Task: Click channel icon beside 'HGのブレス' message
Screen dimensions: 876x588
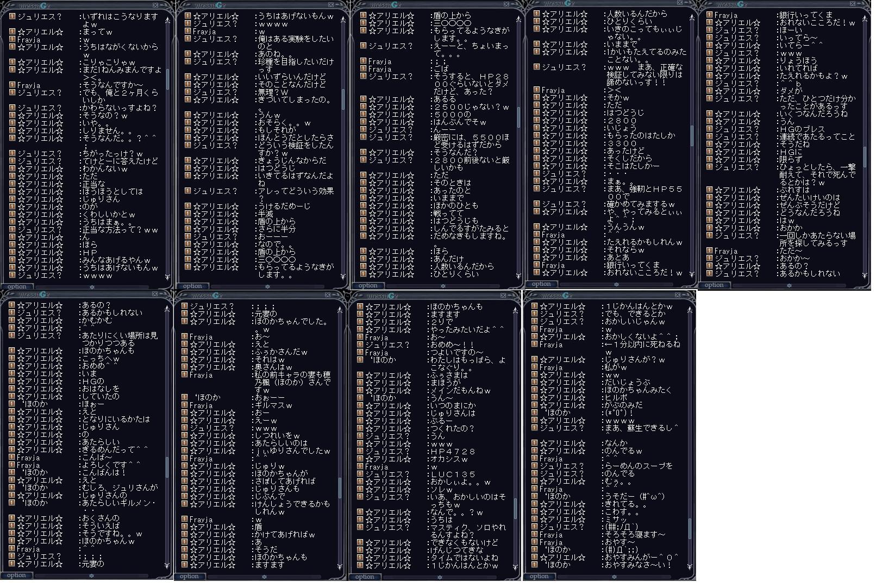Action: [709, 129]
